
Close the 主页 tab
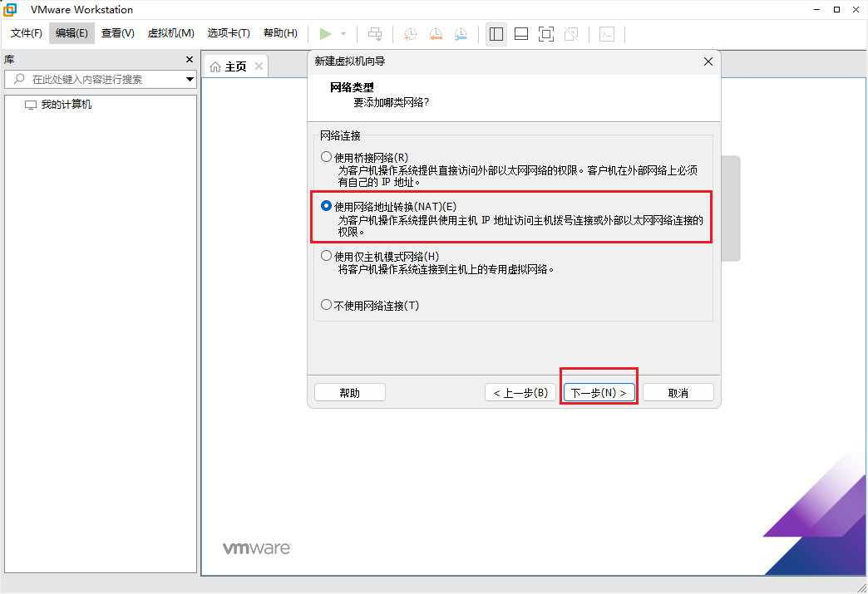[259, 66]
